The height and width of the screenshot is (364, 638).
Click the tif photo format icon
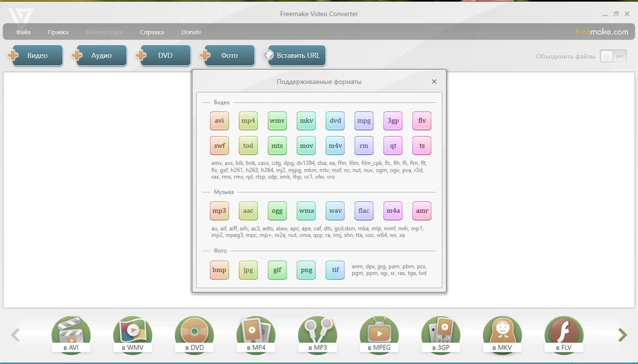point(335,270)
